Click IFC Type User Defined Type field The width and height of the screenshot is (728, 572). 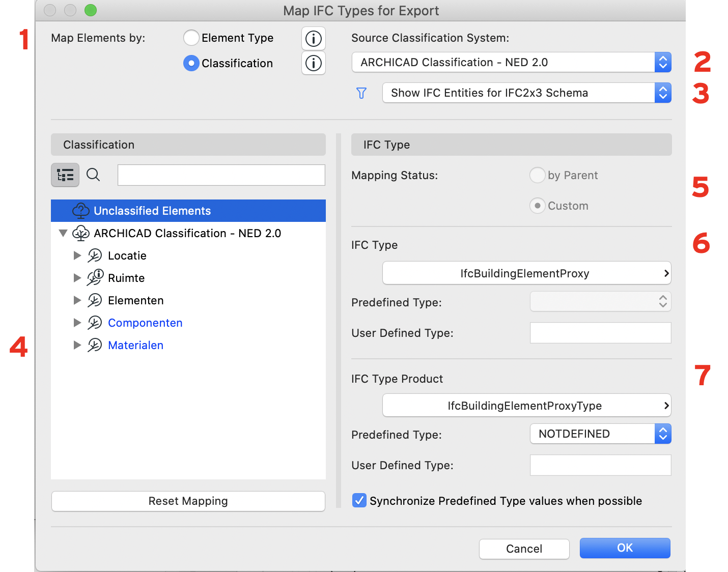click(601, 333)
